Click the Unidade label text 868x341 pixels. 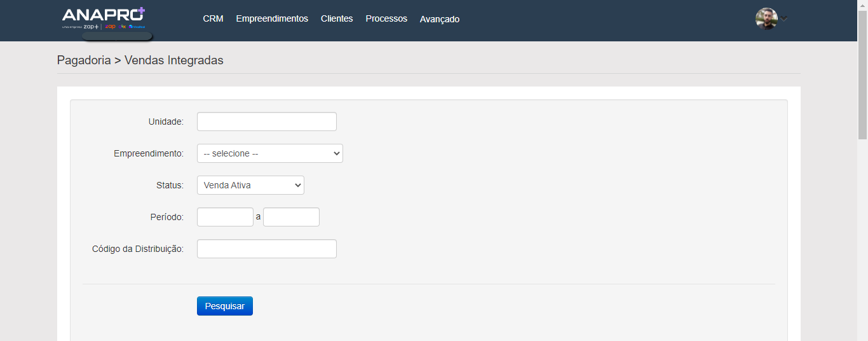[166, 122]
